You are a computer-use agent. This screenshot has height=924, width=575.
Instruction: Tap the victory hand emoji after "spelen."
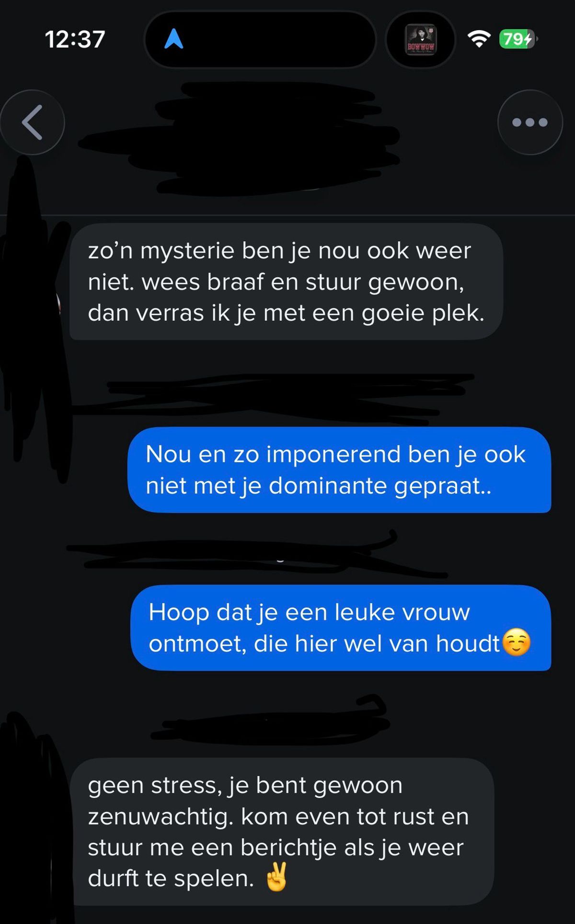276,878
